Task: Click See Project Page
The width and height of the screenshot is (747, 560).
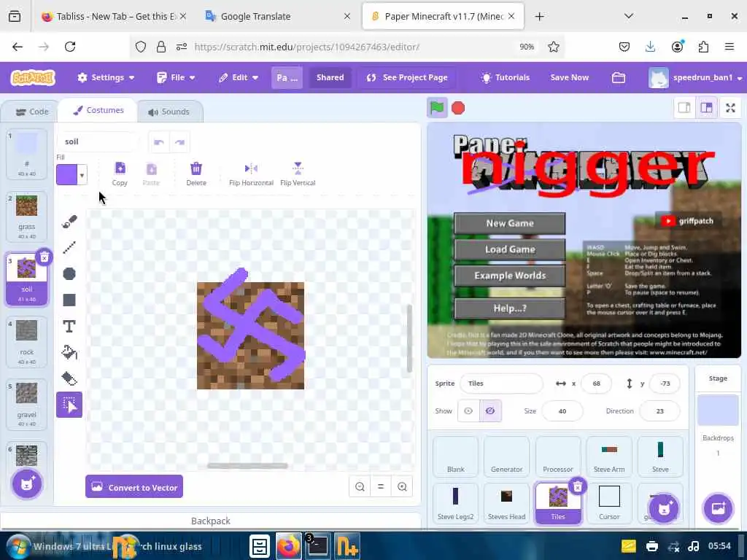Action: click(407, 77)
